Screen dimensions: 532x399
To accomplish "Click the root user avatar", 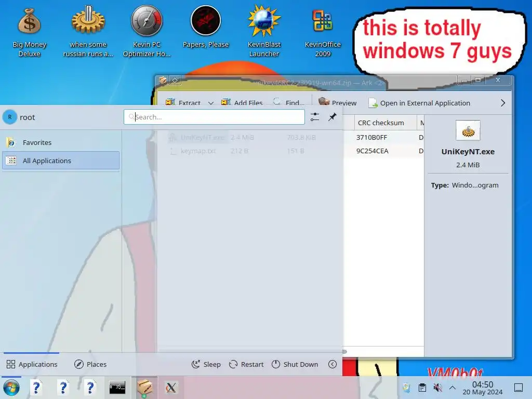I will [10, 117].
